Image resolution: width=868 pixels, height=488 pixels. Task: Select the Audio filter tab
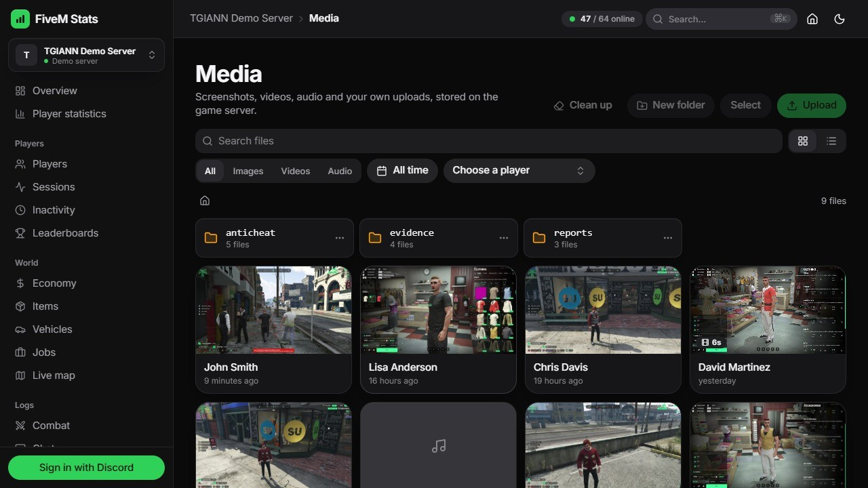(x=340, y=171)
